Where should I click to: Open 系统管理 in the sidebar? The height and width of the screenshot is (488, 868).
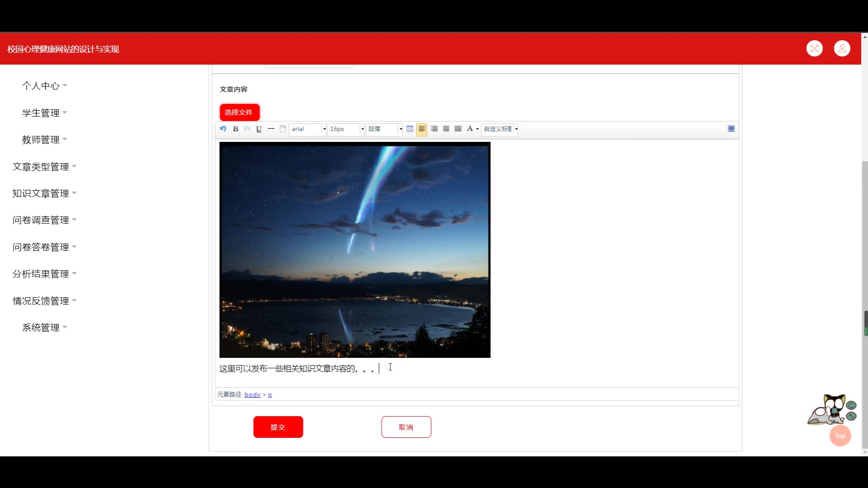[44, 328]
